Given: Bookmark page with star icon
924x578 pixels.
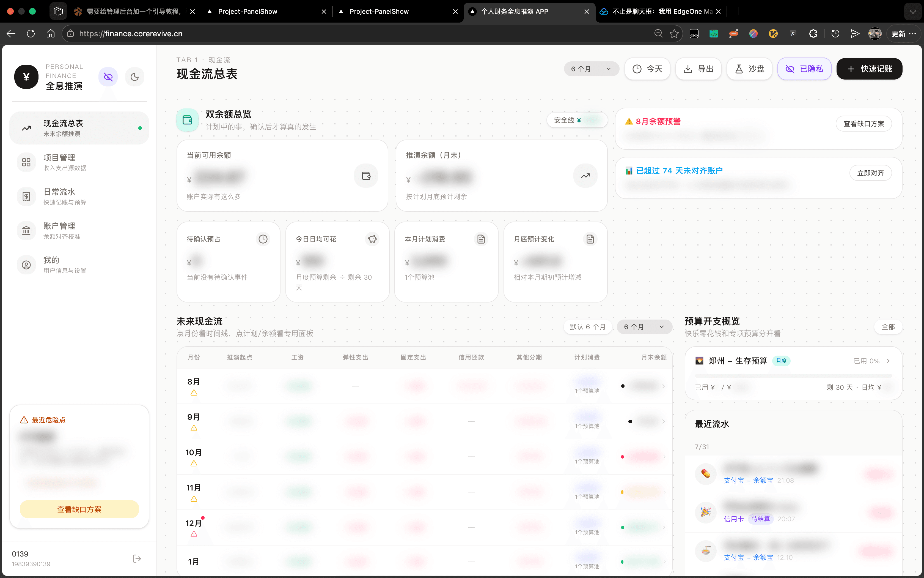Looking at the screenshot, I should (674, 34).
